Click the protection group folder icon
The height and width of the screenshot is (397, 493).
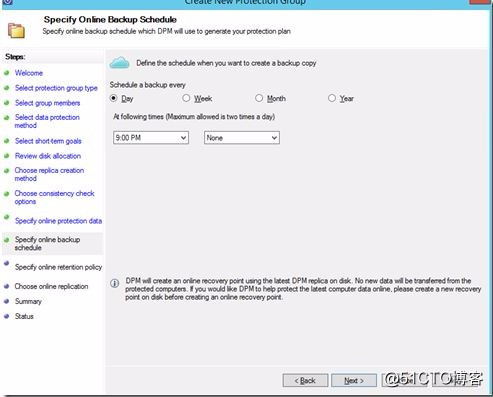point(16,31)
